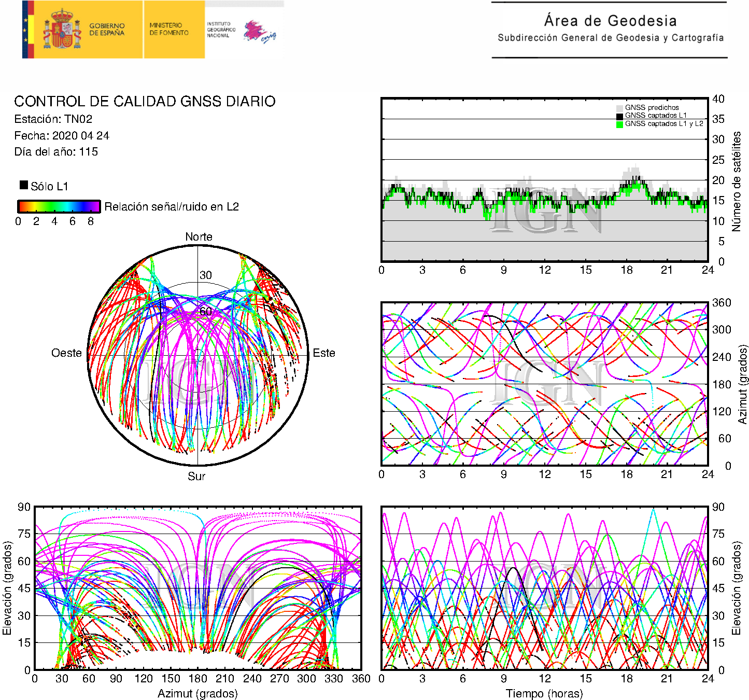Image resolution: width=749 pixels, height=700 pixels.
Task: Click the Número de satélites axis label
Action: [736, 181]
